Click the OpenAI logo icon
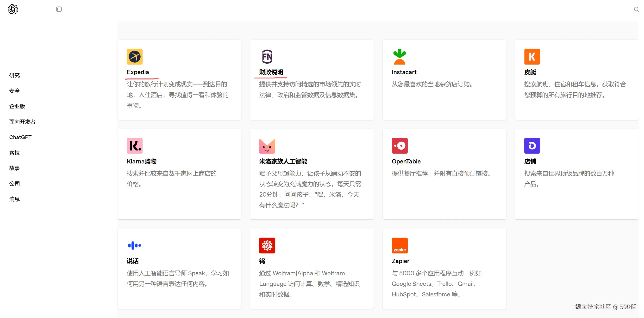 coord(13,9)
